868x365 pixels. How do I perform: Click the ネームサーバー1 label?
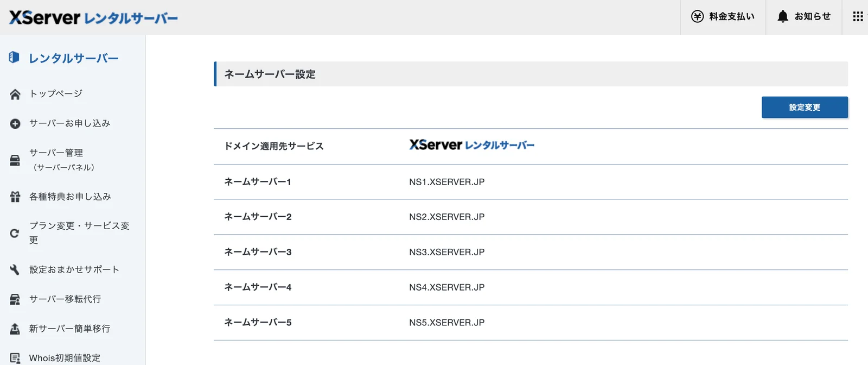tap(258, 182)
